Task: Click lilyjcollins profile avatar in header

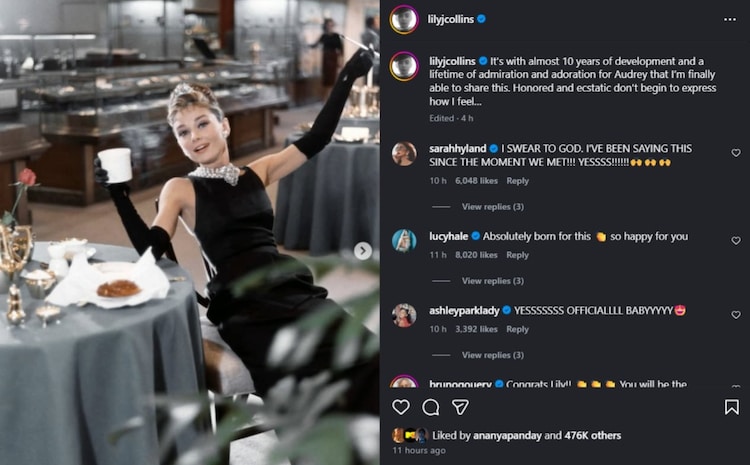Action: point(404,19)
